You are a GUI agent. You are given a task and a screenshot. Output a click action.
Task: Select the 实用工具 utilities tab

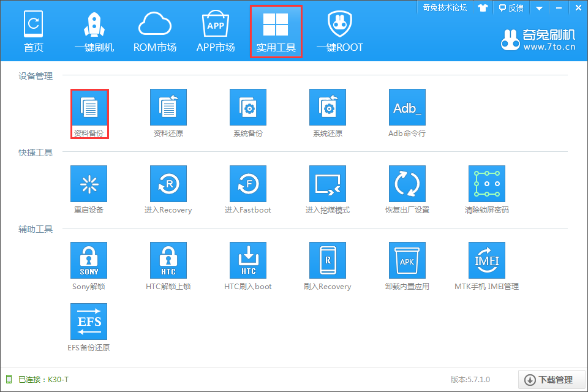click(276, 31)
